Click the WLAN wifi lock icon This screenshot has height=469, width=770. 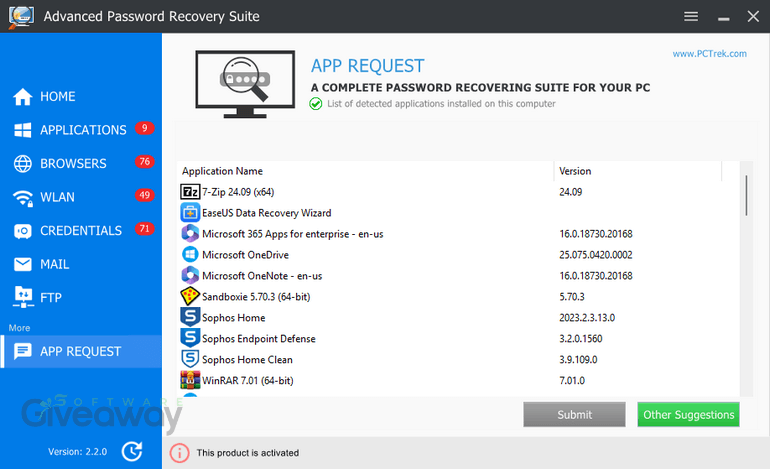(23, 197)
